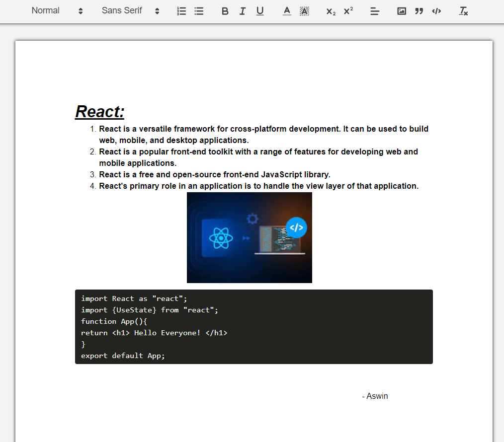Clear text formatting
The image size is (504, 442).
click(463, 11)
